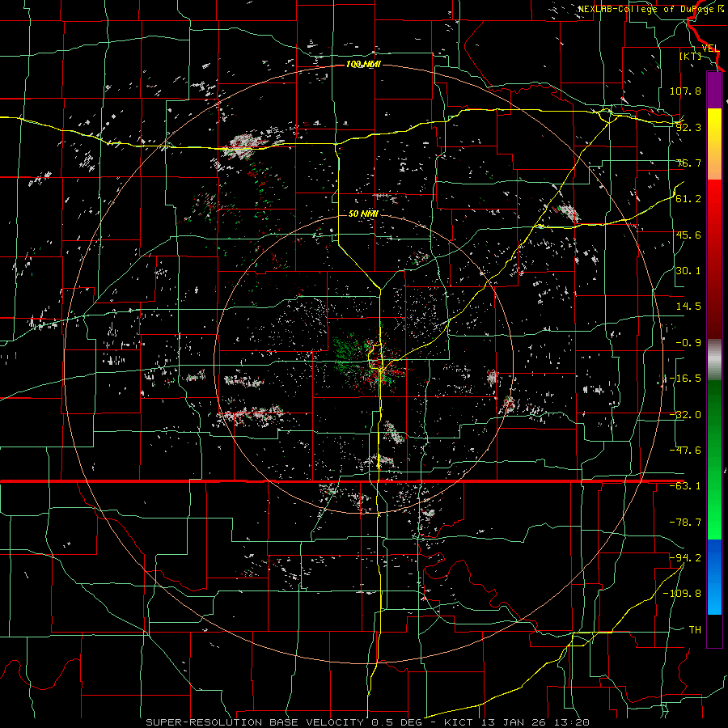Pick the blue segment of the color bar
The image size is (728, 728).
point(714,577)
